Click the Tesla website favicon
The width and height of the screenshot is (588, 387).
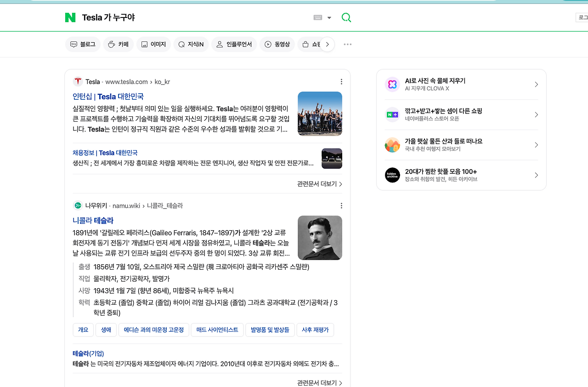tap(78, 81)
